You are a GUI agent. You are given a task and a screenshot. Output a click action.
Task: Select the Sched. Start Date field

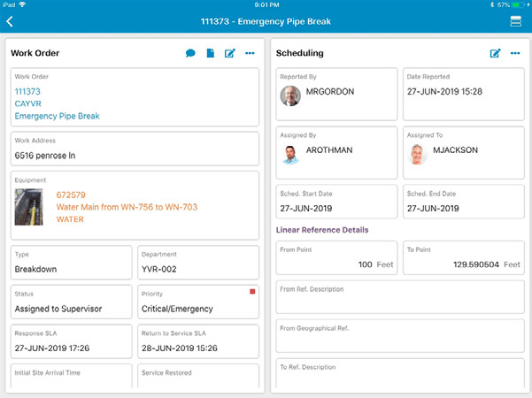click(336, 203)
